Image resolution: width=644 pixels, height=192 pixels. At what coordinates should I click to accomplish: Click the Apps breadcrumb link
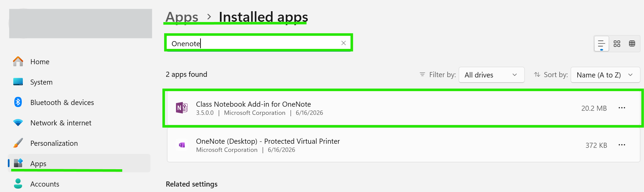coord(182,17)
